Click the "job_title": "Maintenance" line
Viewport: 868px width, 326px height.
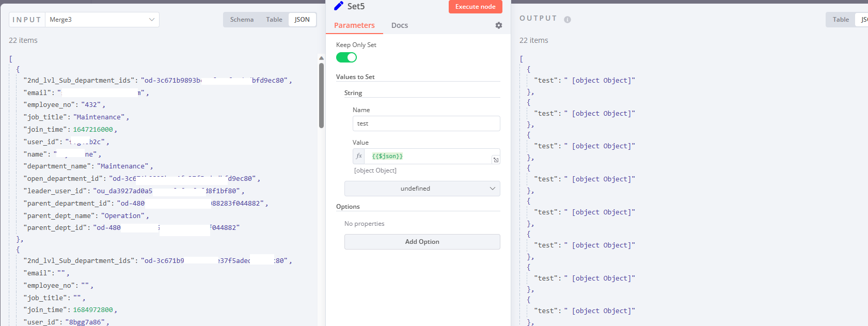point(76,117)
